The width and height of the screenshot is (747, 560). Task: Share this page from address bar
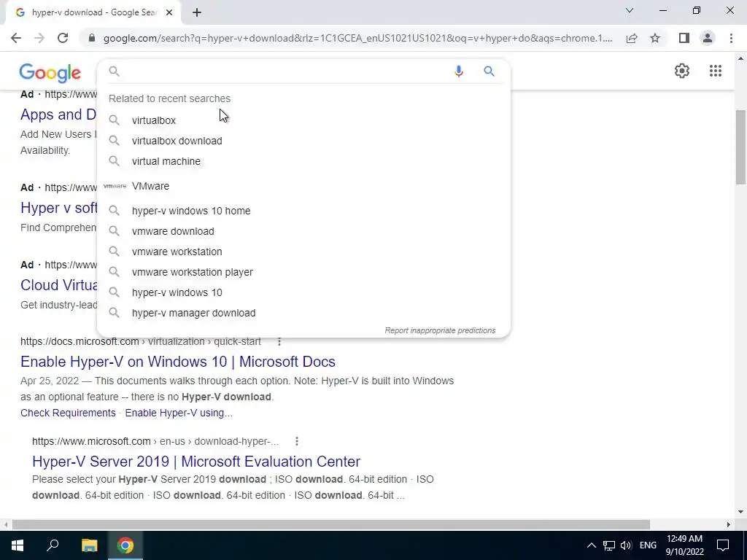pyautogui.click(x=632, y=38)
